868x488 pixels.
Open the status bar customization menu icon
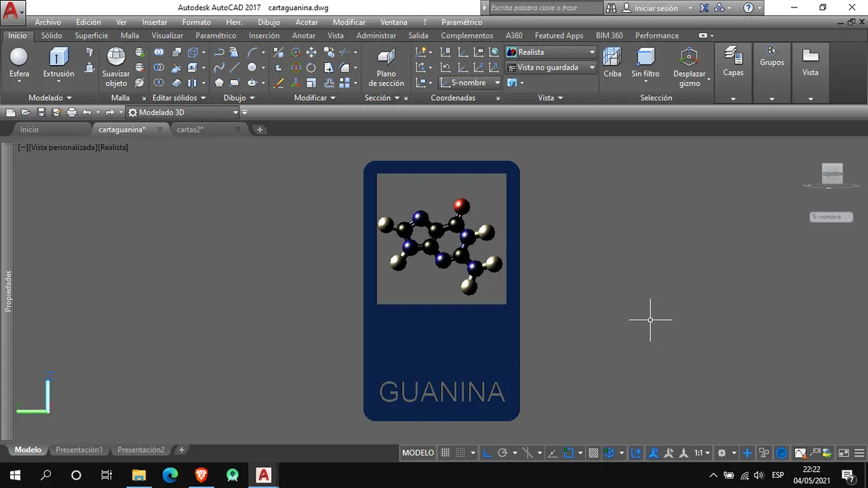pos(860,453)
